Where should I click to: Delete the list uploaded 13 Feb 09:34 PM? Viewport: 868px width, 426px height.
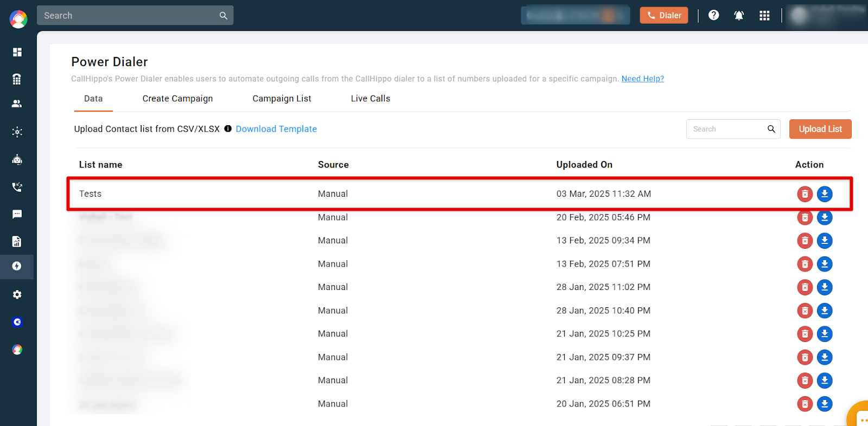[x=805, y=241]
